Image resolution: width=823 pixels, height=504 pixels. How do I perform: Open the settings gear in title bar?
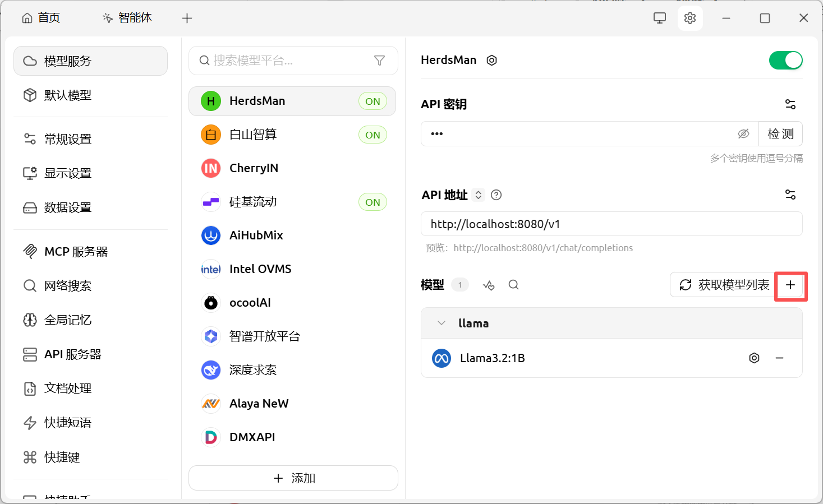(690, 18)
